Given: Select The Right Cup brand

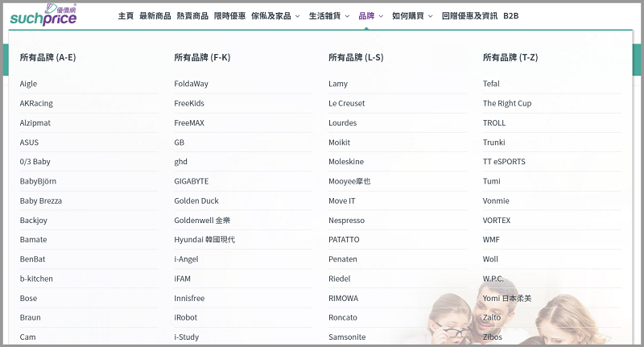Looking at the screenshot, I should pyautogui.click(x=507, y=104).
